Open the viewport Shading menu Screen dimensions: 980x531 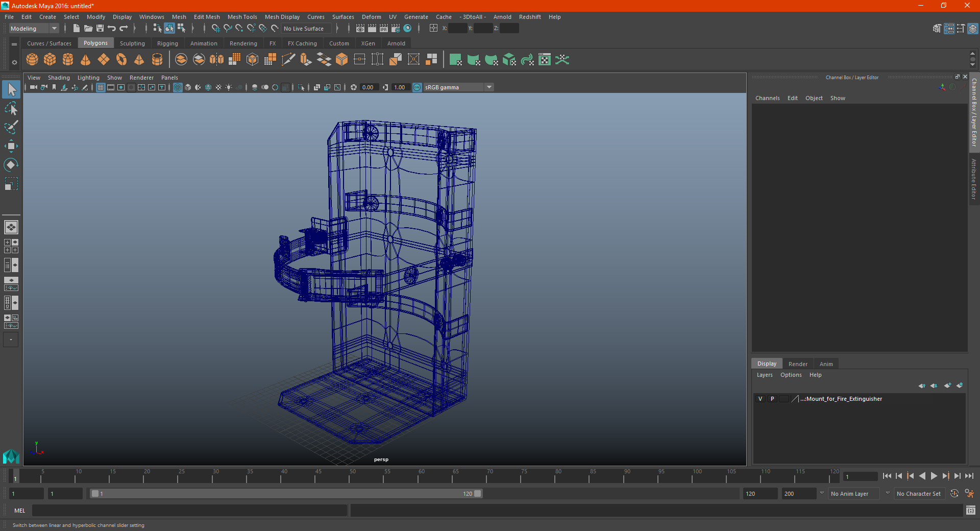[x=59, y=78]
